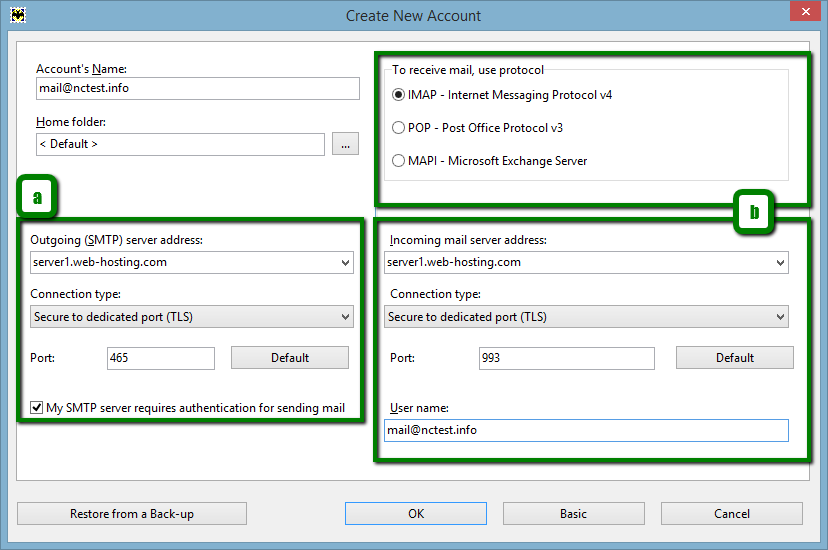Switch to Basic settings view
828x550 pixels.
click(573, 514)
